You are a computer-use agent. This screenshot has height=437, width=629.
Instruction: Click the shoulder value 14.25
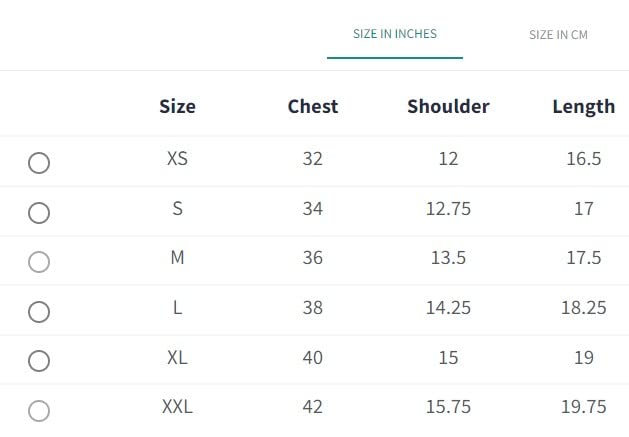448,307
